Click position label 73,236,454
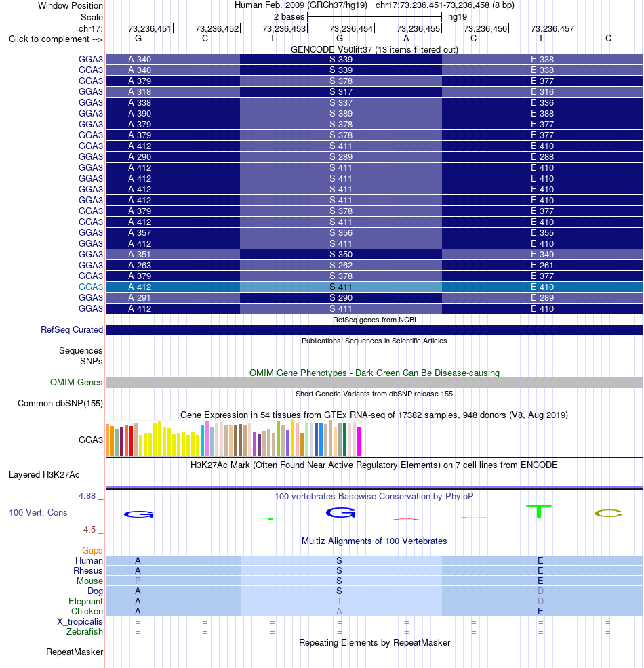This screenshot has height=668, width=644. coord(351,28)
